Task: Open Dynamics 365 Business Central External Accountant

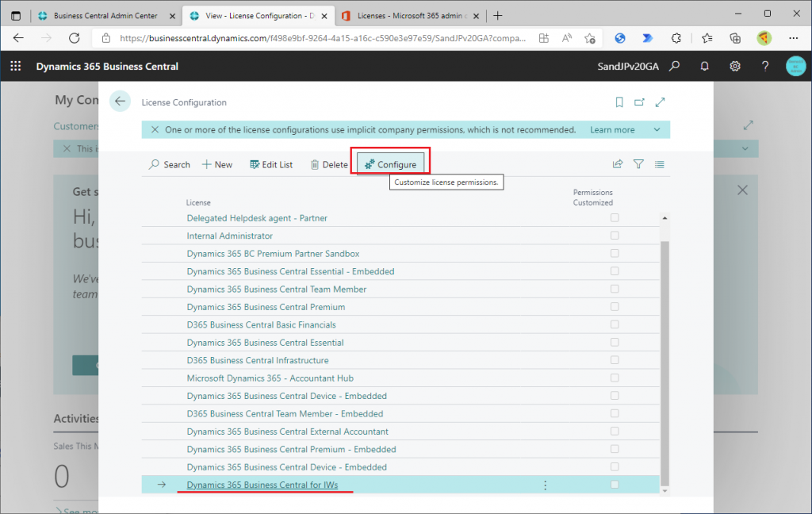Action: (x=287, y=432)
